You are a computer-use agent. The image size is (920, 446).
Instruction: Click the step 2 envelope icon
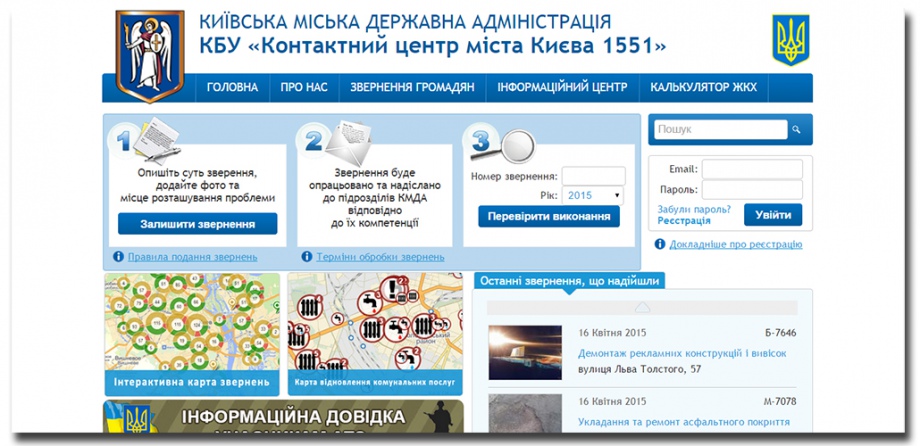(x=348, y=143)
